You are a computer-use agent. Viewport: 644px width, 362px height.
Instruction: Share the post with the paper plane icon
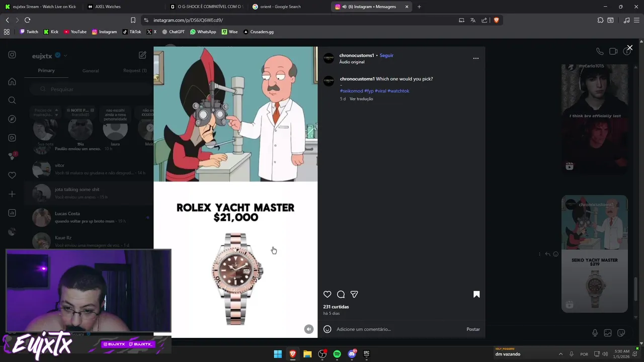tap(354, 295)
